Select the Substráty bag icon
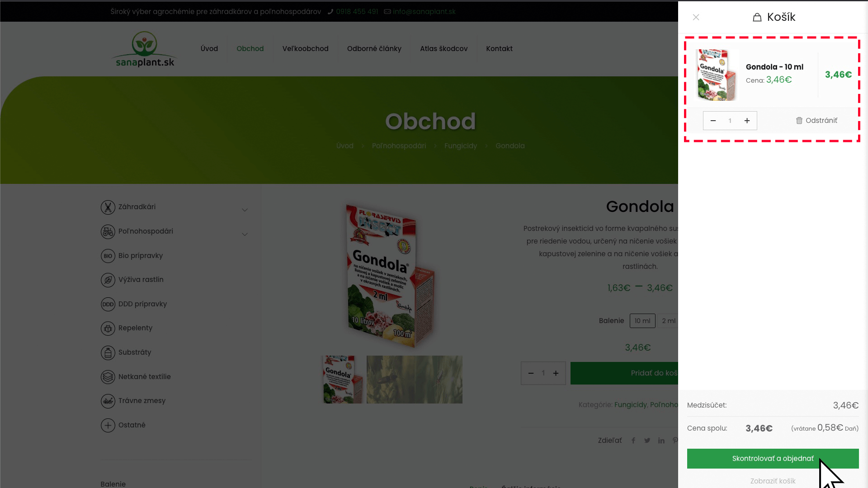Viewport: 868px width, 488px height. (x=108, y=352)
